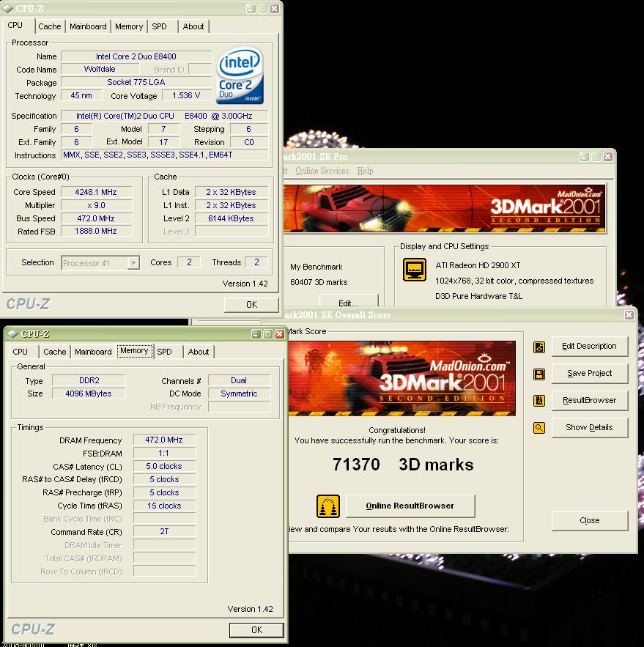Click the CAS# Latency 5.0 clocks field
This screenshot has height=647, width=644.
point(164,466)
